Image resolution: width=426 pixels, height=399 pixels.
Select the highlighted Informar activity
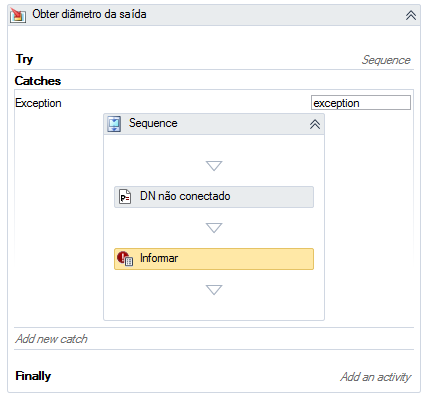click(x=214, y=259)
